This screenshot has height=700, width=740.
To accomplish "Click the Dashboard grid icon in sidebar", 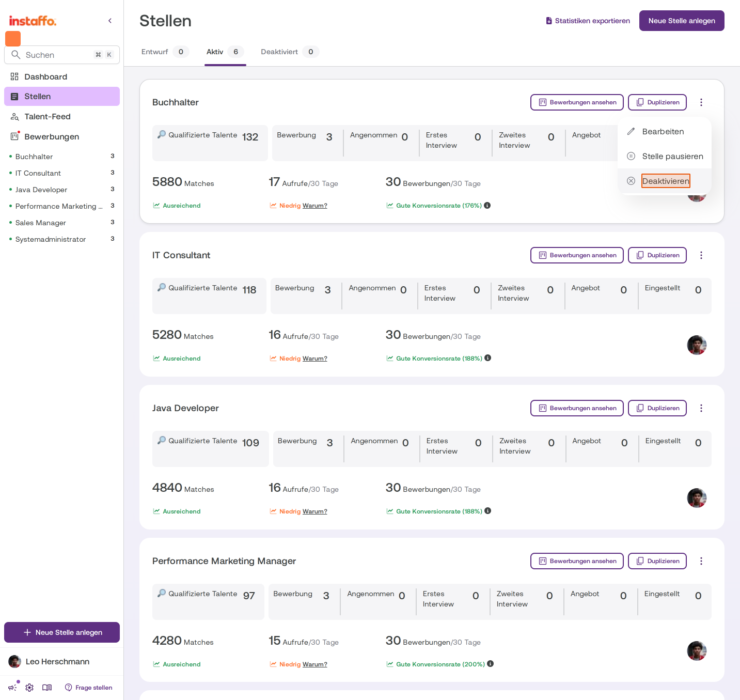I will 14,76.
